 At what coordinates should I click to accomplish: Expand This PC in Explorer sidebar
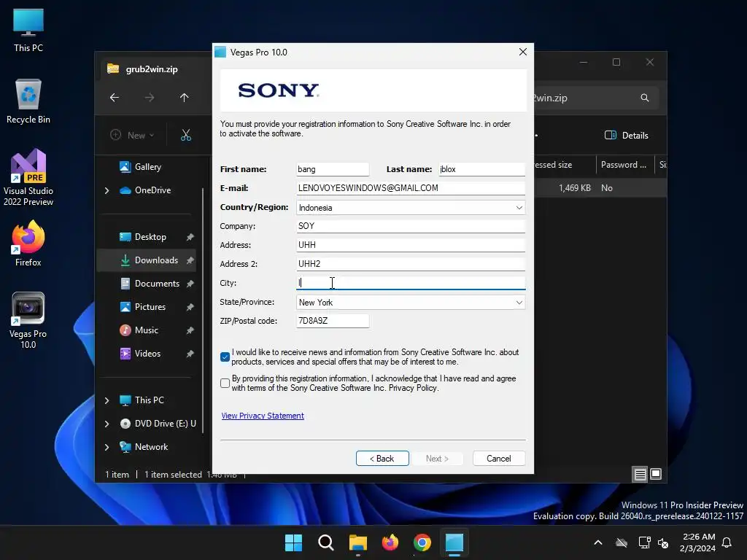point(107,400)
